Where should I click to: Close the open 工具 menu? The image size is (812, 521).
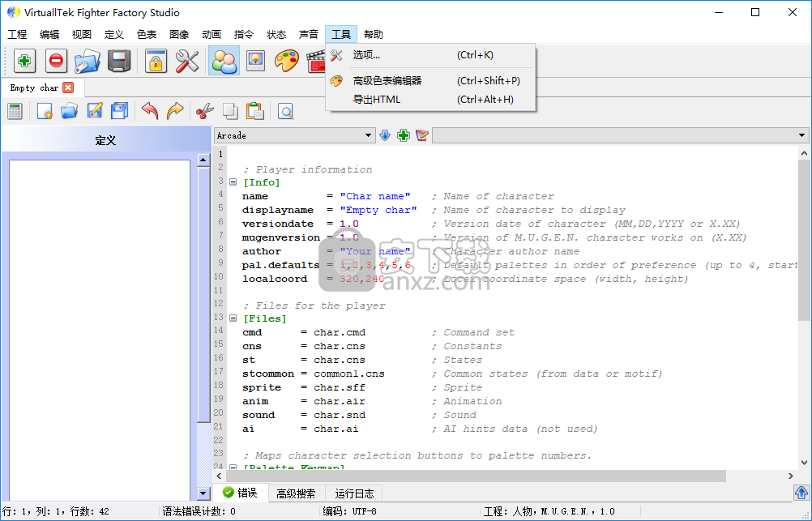341,35
